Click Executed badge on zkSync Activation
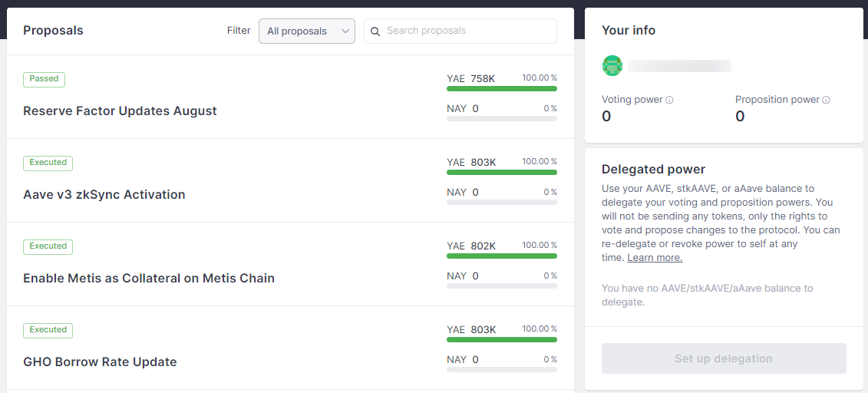 (48, 162)
